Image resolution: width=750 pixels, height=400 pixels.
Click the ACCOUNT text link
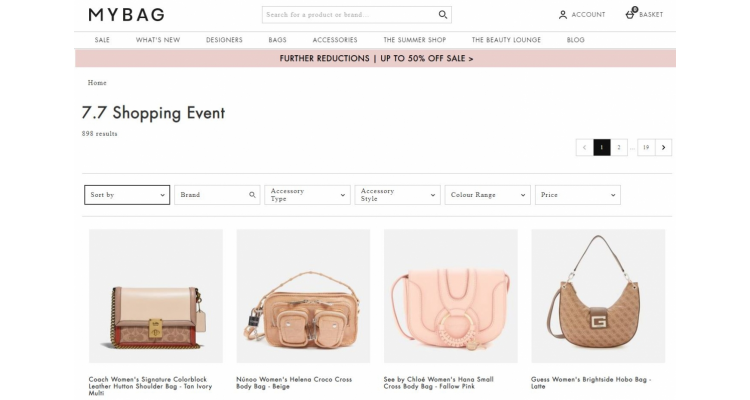coord(588,15)
